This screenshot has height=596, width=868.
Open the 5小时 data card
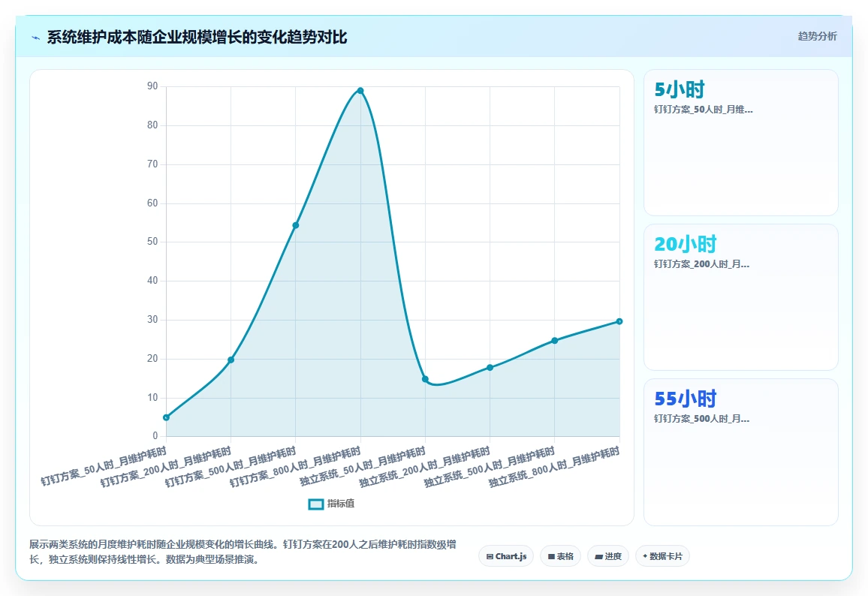tap(740, 142)
